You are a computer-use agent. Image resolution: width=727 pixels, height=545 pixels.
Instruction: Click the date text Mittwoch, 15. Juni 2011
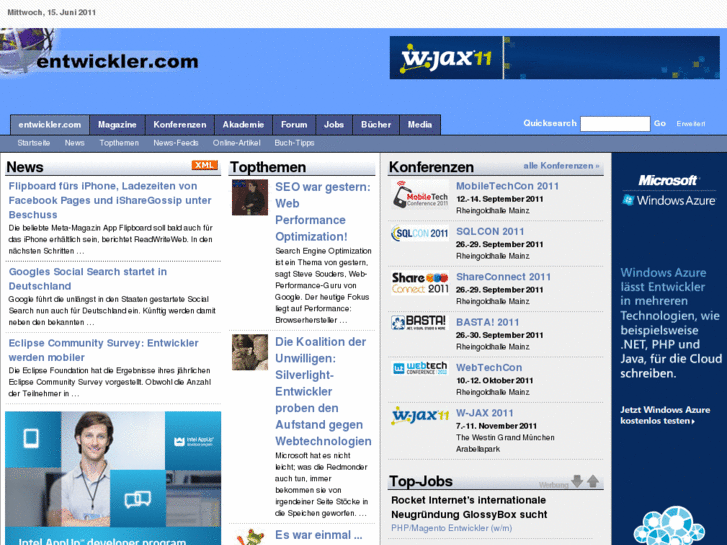tap(51, 13)
